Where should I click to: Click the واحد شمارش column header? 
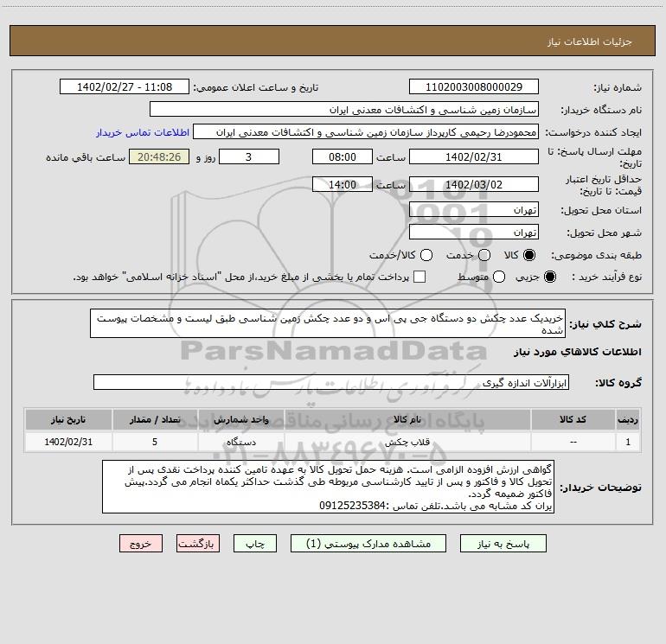240,419
